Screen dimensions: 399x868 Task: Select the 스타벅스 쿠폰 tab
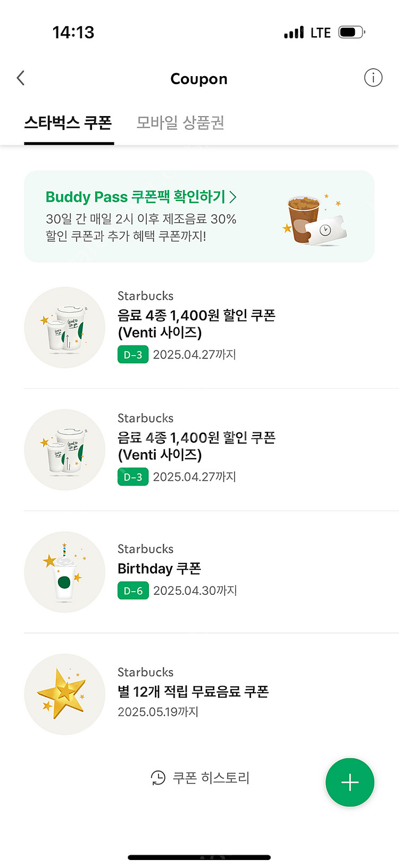(68, 123)
